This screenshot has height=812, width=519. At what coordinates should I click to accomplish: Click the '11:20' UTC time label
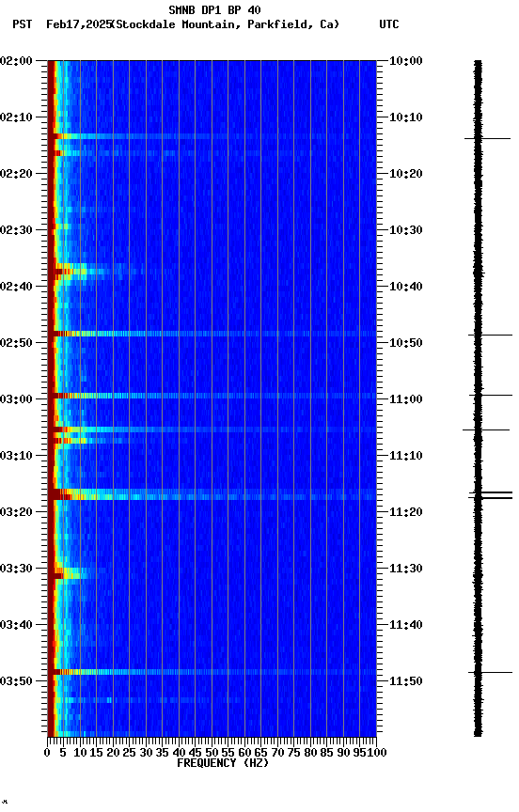(406, 512)
